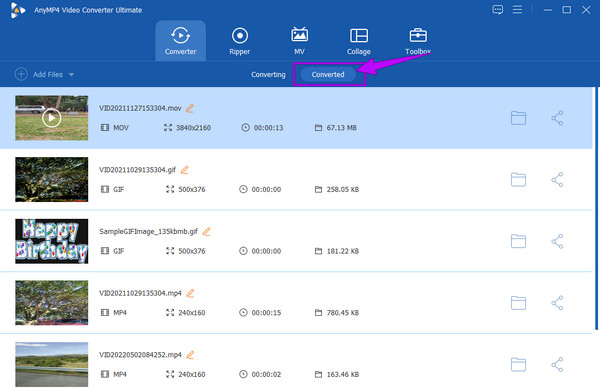Image resolution: width=600 pixels, height=390 pixels.
Task: Select the Converter main tab
Action: click(x=180, y=41)
